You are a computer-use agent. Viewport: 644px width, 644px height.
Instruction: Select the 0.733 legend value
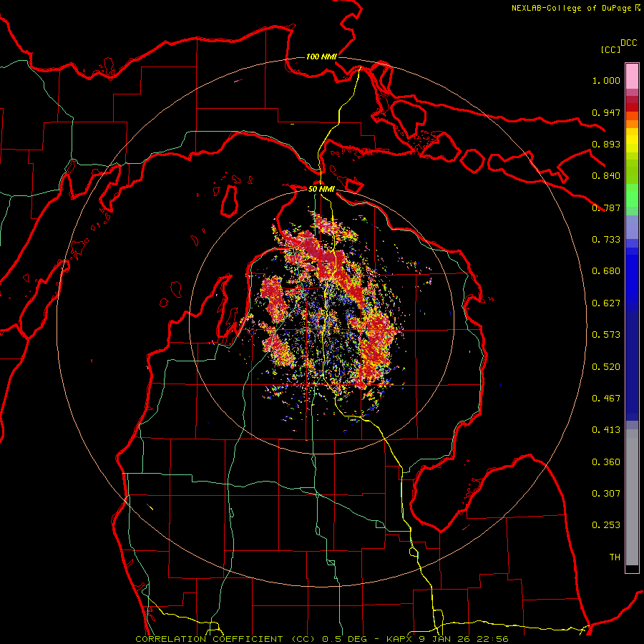tap(606, 240)
